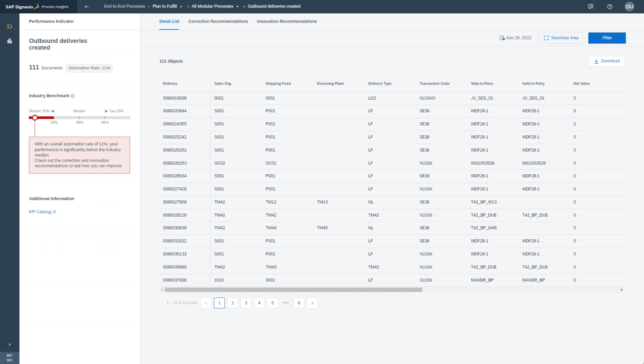
Task: Select the process indicators icon in left sidebar
Action: click(x=9, y=26)
